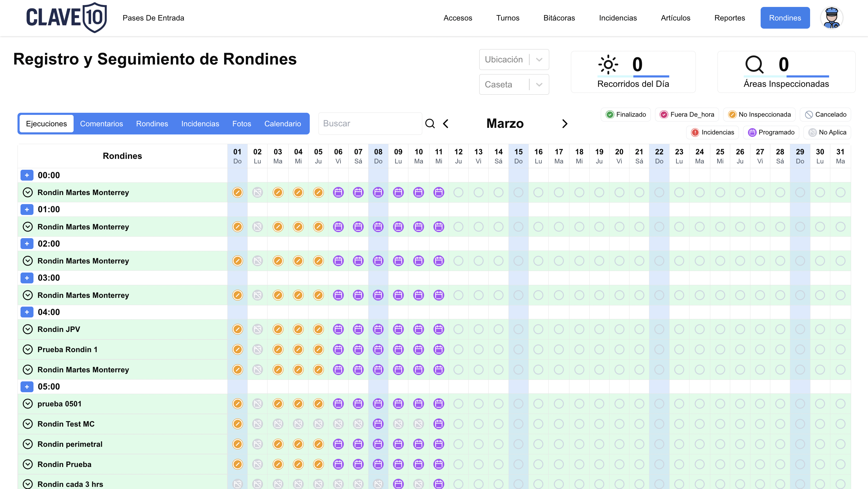Switch to the Calendario tab

pos(282,124)
